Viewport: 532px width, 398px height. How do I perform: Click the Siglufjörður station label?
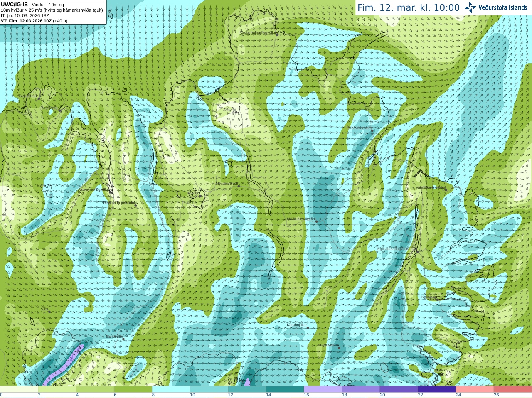tap(29, 96)
